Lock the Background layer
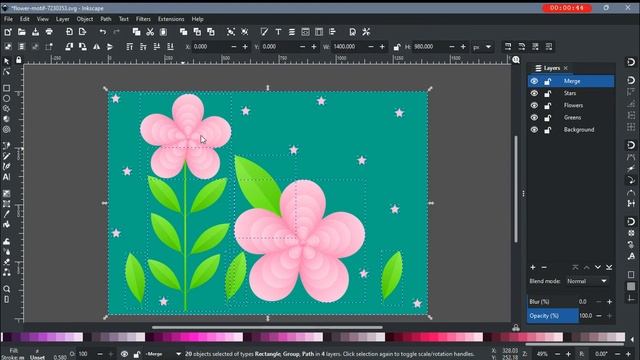Image resolution: width=640 pixels, height=360 pixels. click(x=547, y=130)
